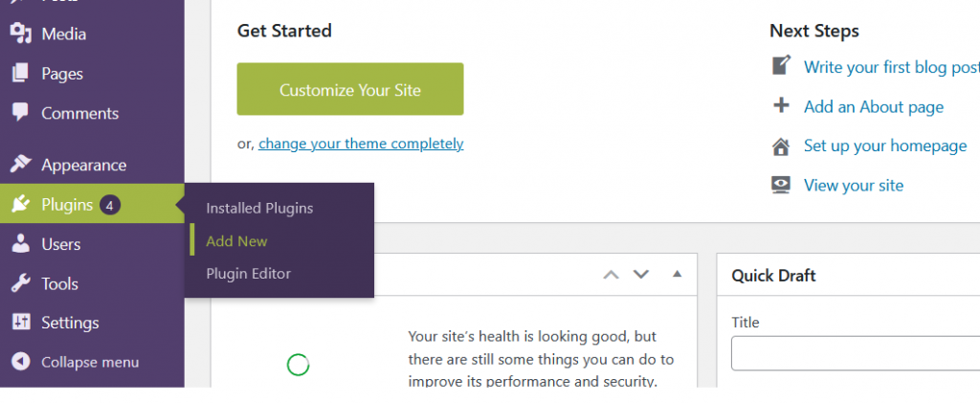Open Plugin Editor from submenu
Image resolution: width=980 pixels, height=404 pixels.
(x=248, y=273)
